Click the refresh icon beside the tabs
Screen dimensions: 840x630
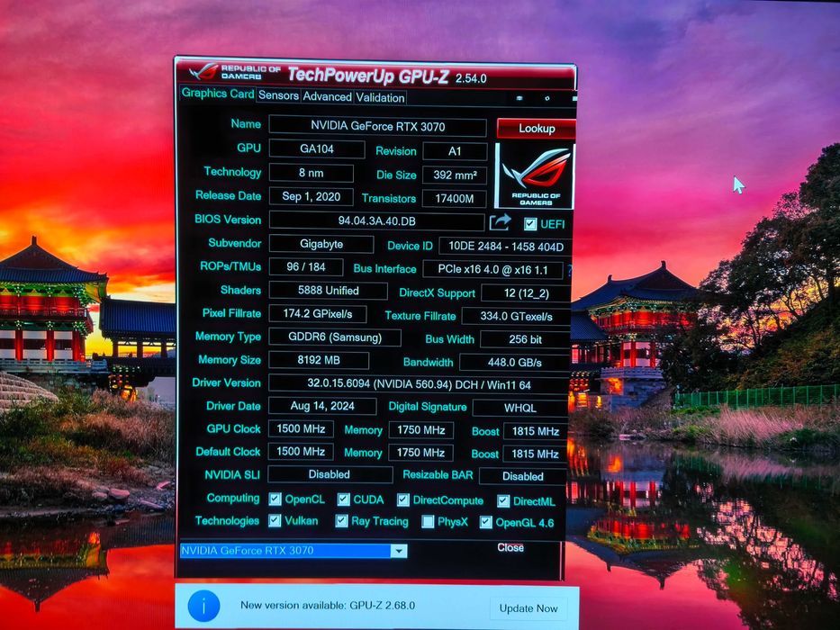pos(547,99)
